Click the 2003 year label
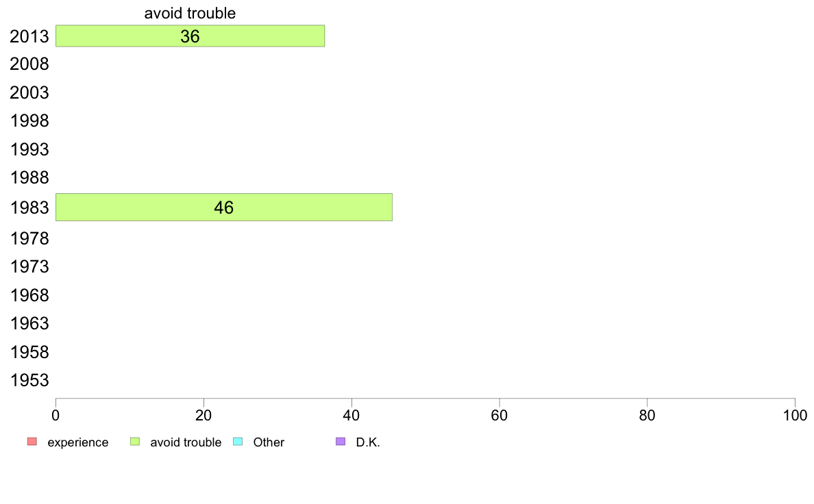This screenshot has height=504, width=814. coord(29,93)
